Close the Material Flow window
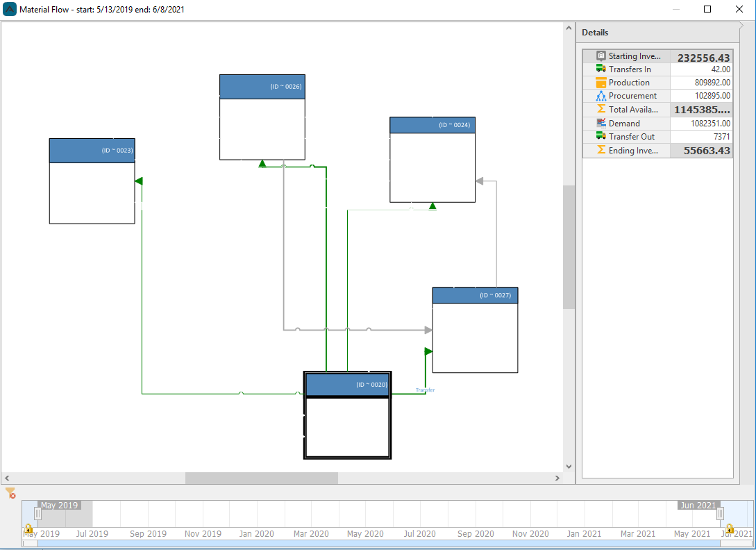 coord(739,9)
